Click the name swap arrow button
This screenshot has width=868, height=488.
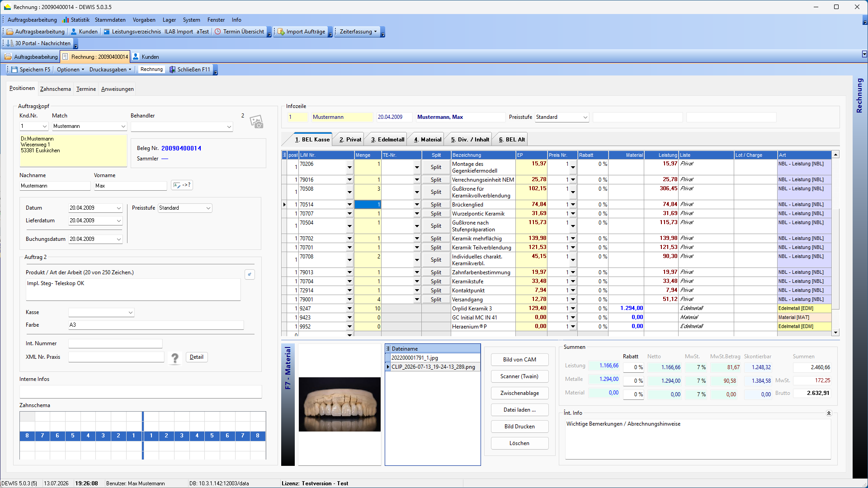[x=182, y=185]
